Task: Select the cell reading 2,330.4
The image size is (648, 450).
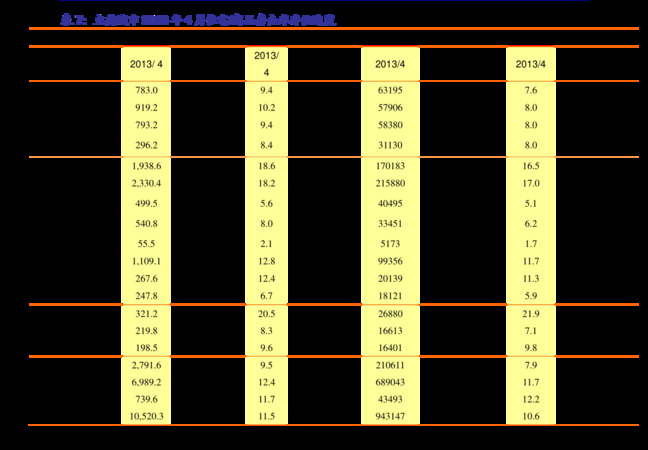Action: (x=146, y=183)
